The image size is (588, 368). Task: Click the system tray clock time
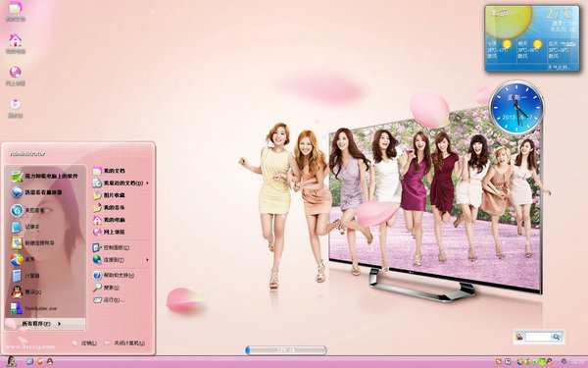click(577, 361)
